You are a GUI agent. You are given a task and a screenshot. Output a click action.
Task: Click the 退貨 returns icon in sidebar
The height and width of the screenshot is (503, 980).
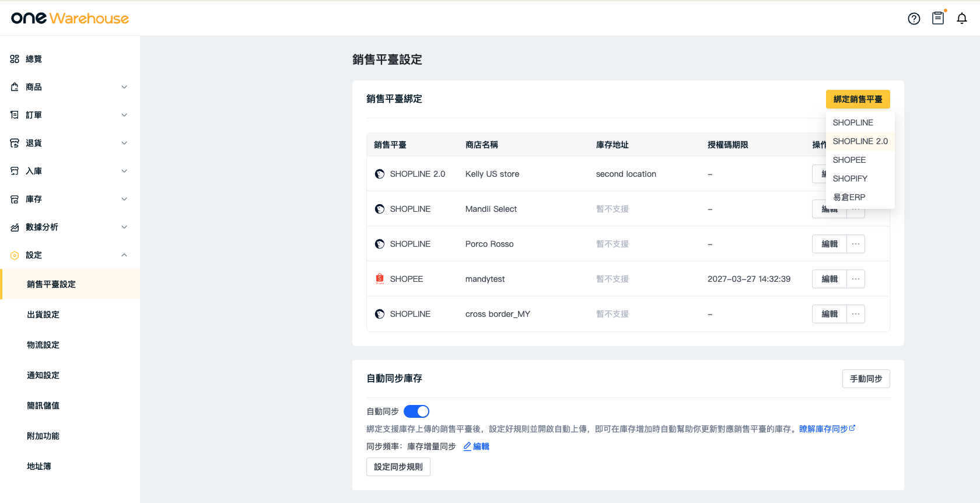tap(15, 143)
